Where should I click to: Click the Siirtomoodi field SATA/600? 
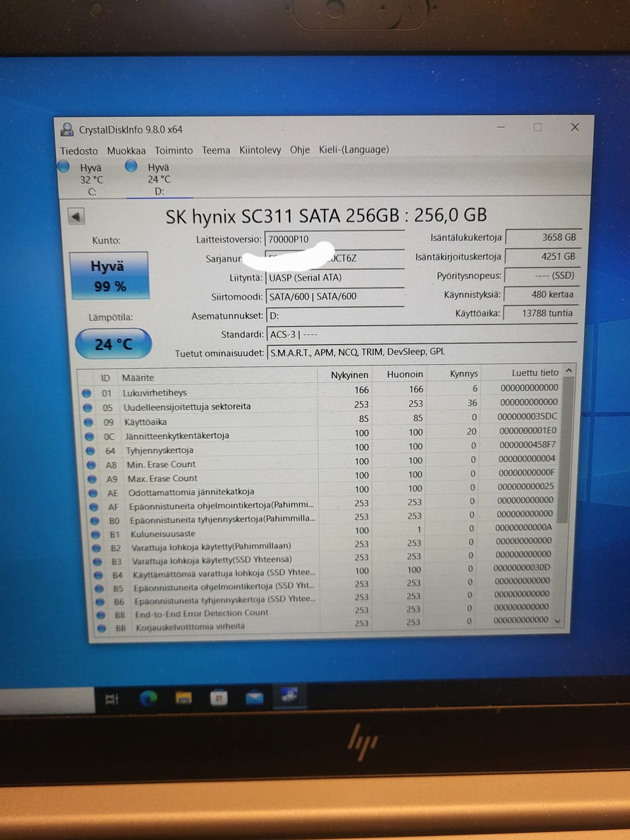[335, 297]
